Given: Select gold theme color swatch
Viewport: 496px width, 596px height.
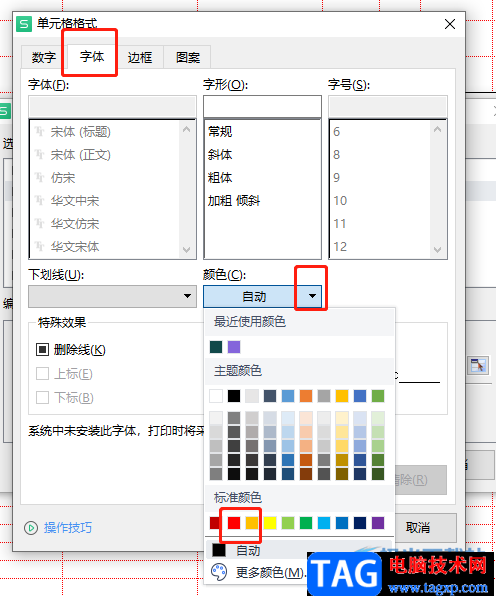Looking at the screenshot, I should [x=342, y=396].
